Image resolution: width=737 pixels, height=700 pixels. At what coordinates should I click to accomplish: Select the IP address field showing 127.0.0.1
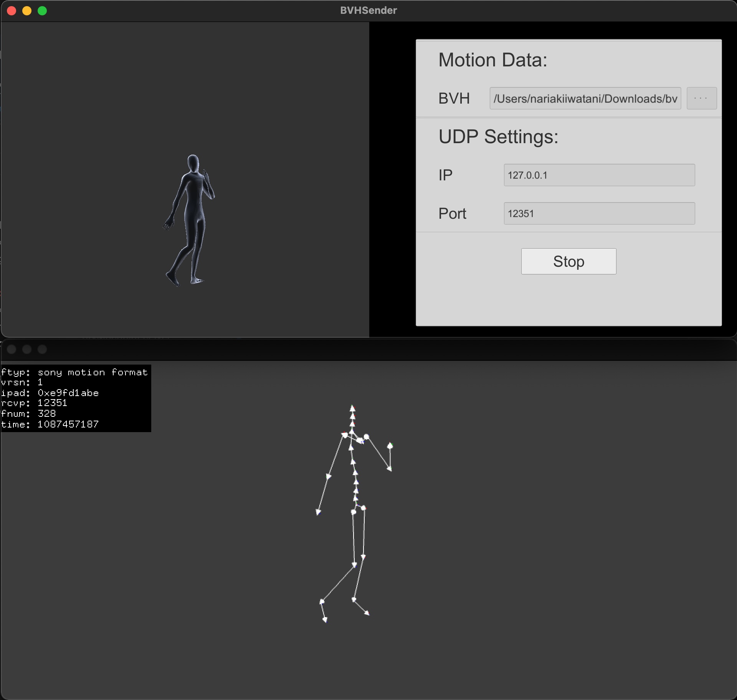(599, 175)
